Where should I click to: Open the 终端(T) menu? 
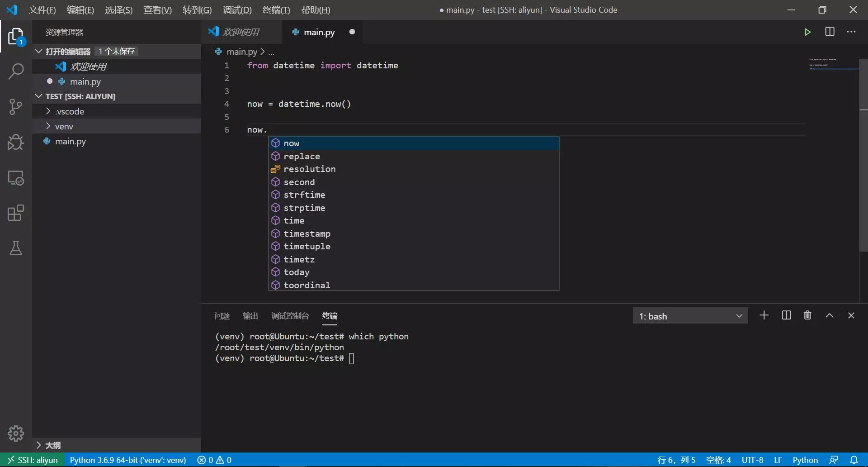pos(276,10)
